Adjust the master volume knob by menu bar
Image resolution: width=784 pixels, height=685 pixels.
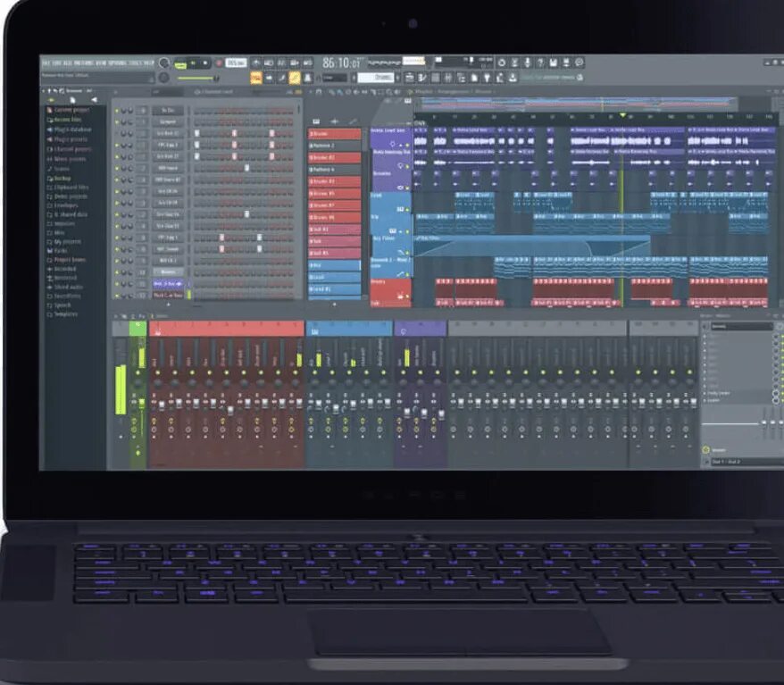coord(163,63)
